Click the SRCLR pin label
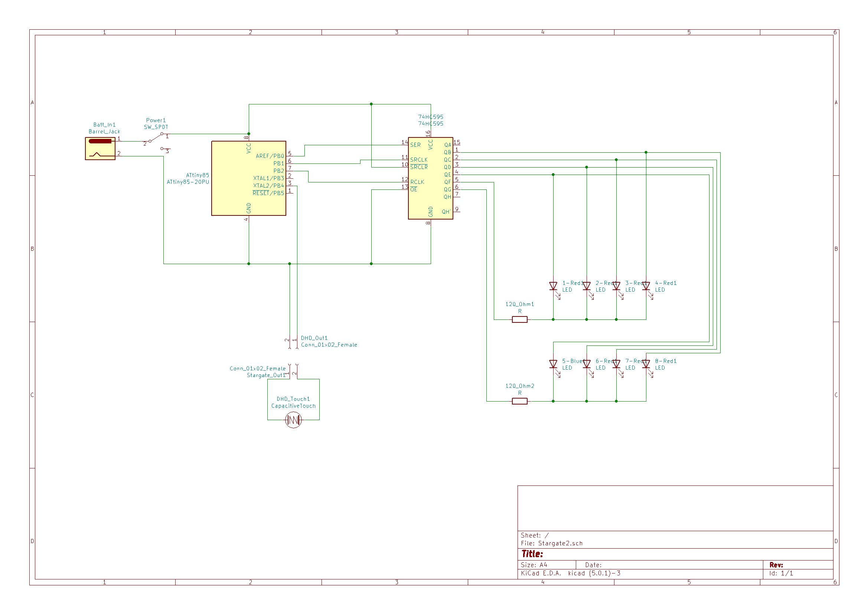This screenshot has height=614, width=868. (x=419, y=167)
